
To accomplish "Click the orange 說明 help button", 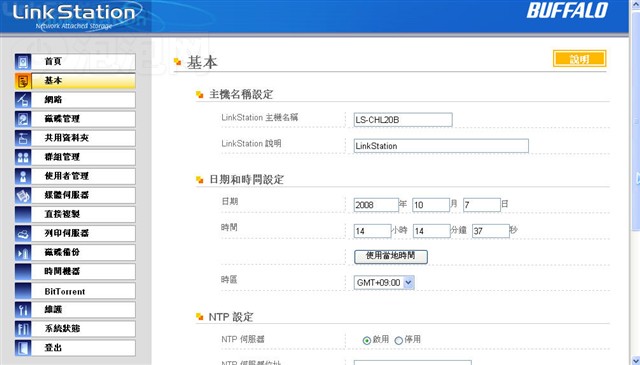I will click(x=580, y=59).
